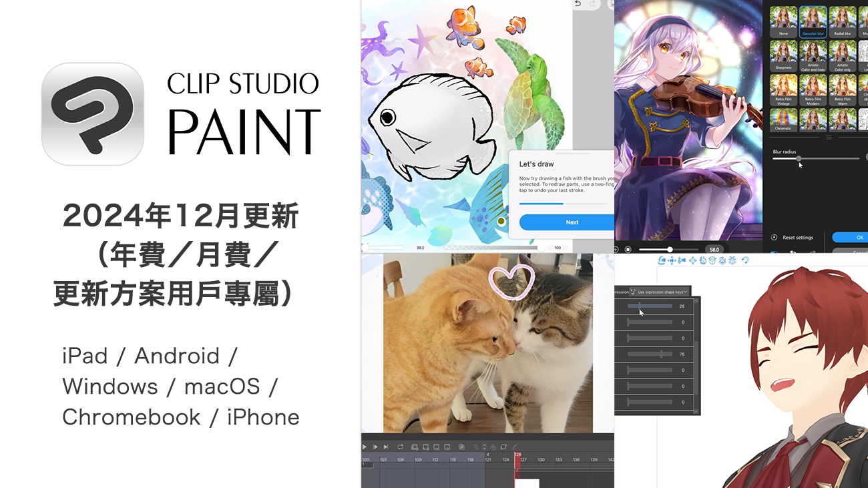The height and width of the screenshot is (488, 868).
Task: Click the expression slider showing 76
Action: pyautogui.click(x=650, y=354)
